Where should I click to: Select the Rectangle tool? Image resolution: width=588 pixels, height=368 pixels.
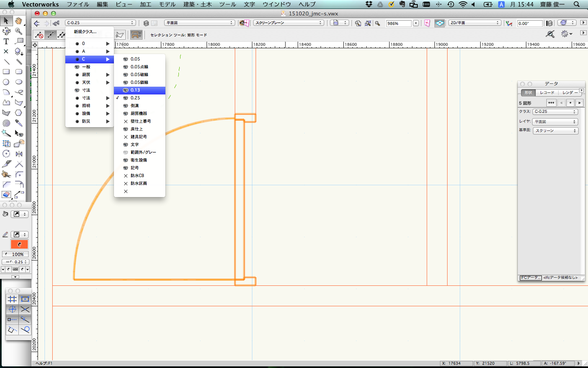pos(6,72)
